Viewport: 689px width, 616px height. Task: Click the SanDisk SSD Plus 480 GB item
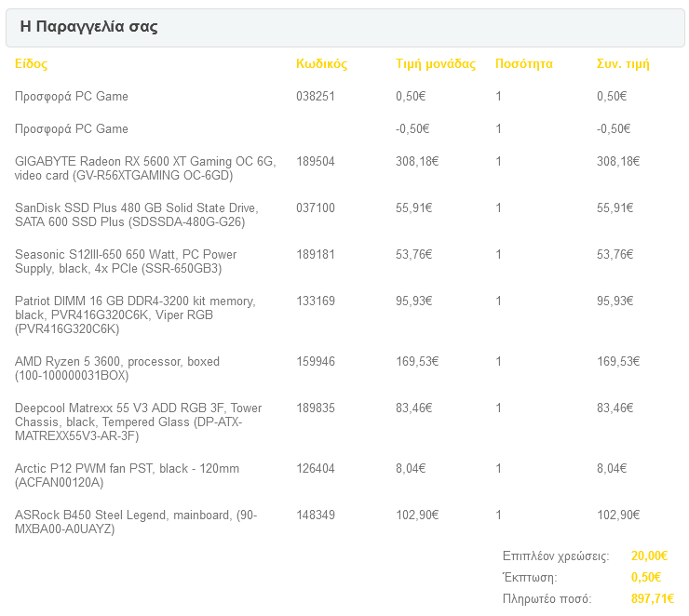137,215
